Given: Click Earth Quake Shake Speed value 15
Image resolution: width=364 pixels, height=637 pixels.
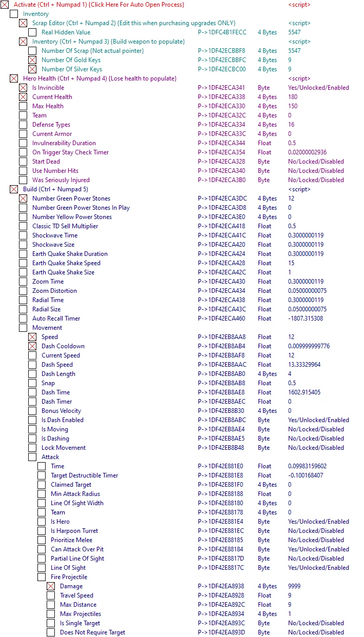Looking at the screenshot, I should pyautogui.click(x=291, y=263).
